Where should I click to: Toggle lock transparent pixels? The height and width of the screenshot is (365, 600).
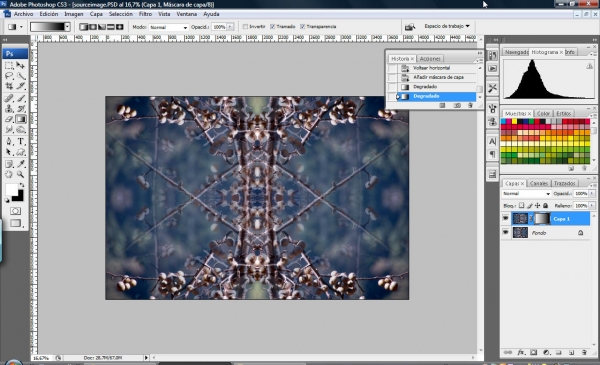pyautogui.click(x=521, y=205)
